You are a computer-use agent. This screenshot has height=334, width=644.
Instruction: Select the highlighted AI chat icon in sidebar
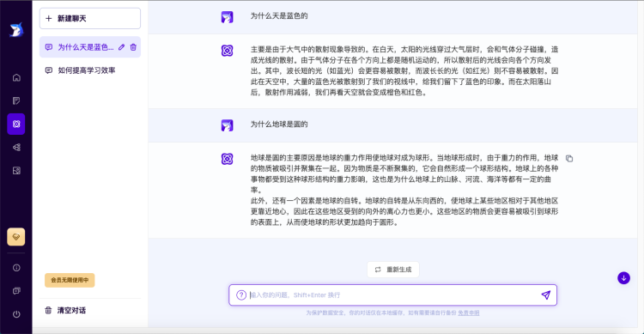click(16, 124)
